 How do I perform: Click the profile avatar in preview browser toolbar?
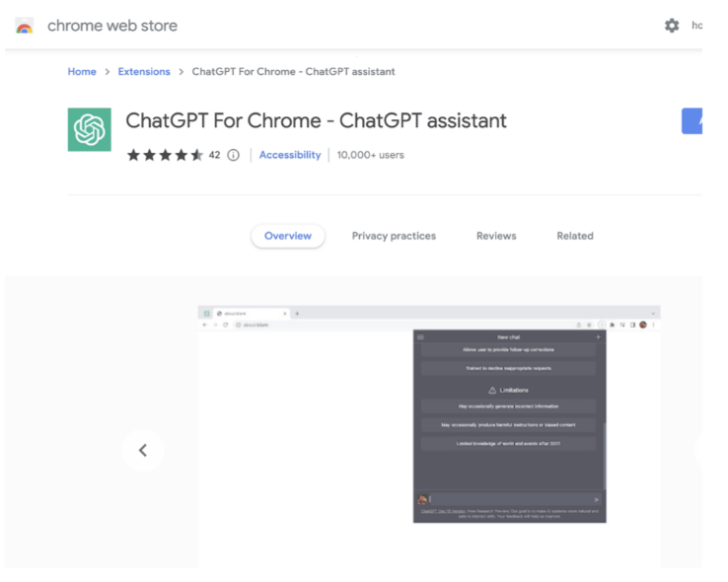coord(643,325)
